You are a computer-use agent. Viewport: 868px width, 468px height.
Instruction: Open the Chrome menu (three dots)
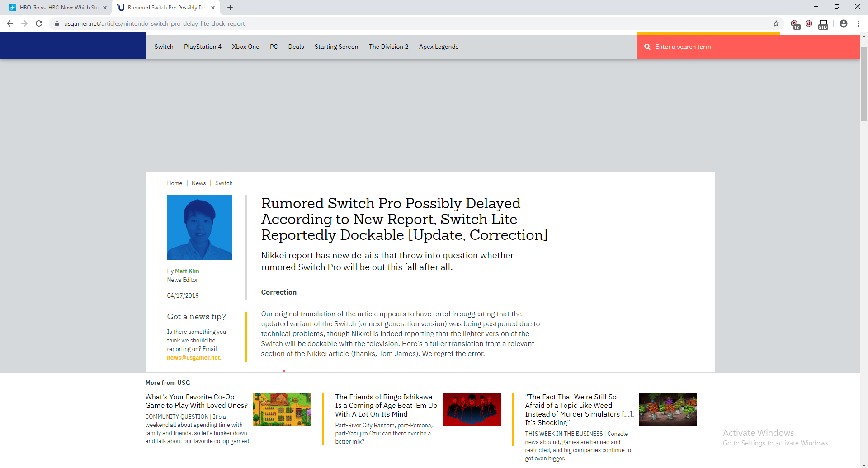[858, 23]
